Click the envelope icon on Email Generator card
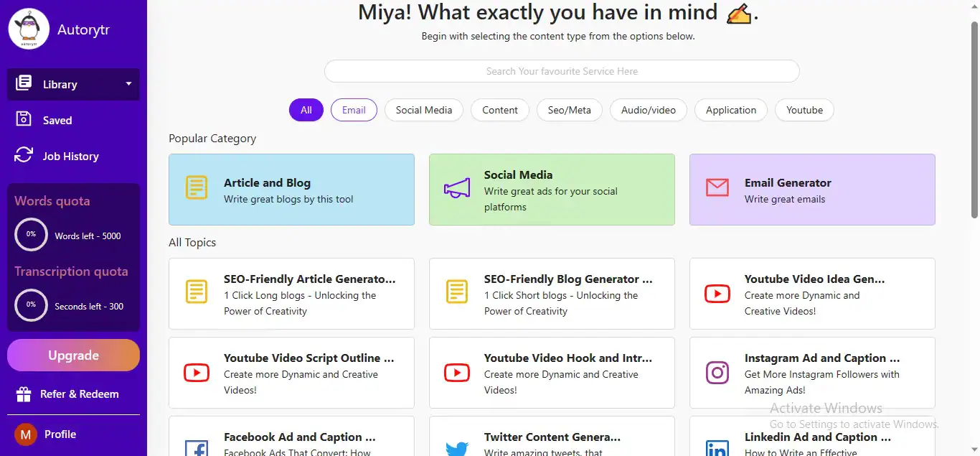Viewport: 980px width, 456px height. pos(717,188)
